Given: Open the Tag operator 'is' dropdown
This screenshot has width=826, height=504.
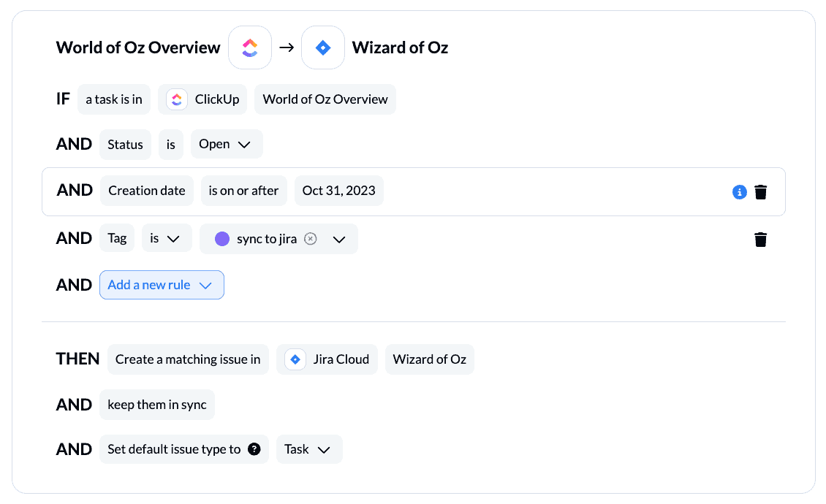Looking at the screenshot, I should point(167,238).
